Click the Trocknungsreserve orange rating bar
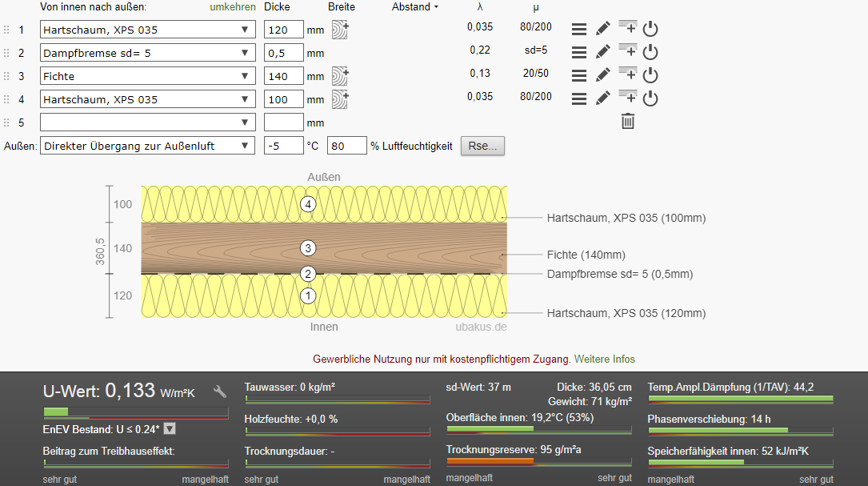868x486 pixels. click(490, 461)
